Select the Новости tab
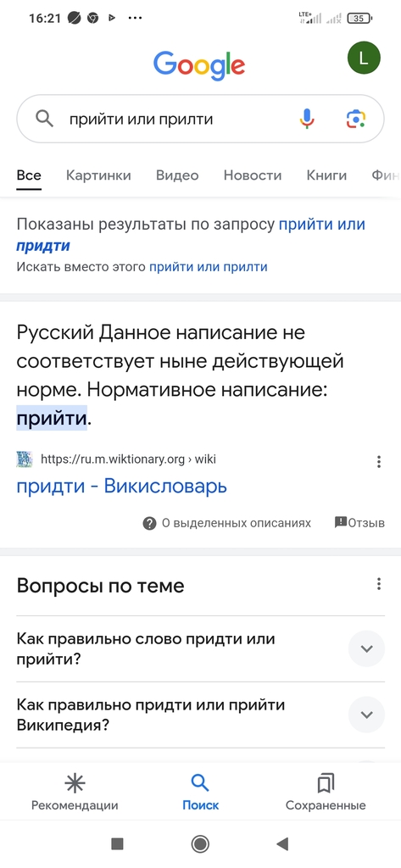 [x=253, y=175]
